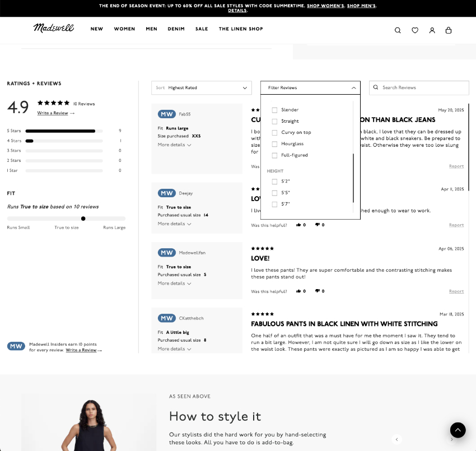Click the back-to-top arrow button
476x451 pixels.
coord(458,430)
